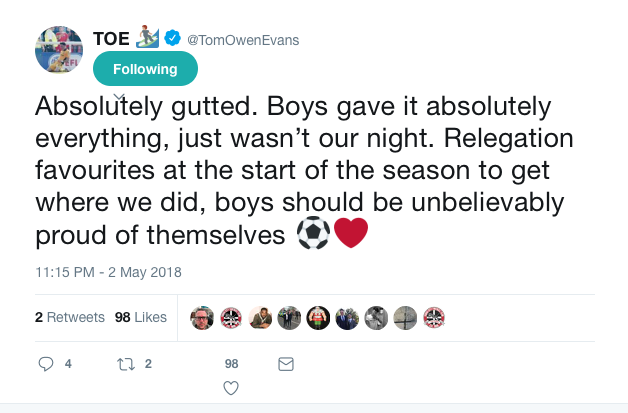
Task: Click the envelope direct message icon
Action: click(x=285, y=365)
